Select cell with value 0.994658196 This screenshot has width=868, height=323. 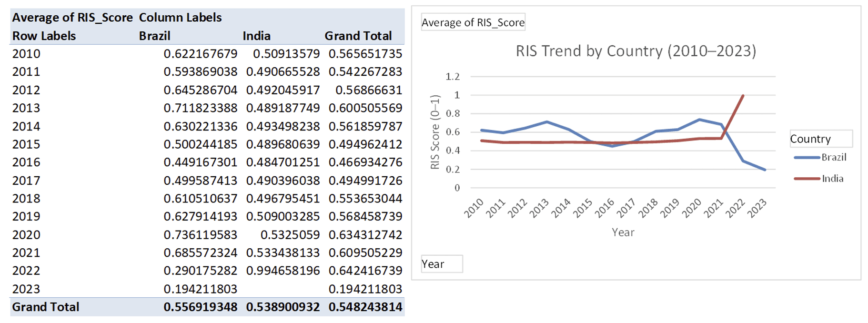(283, 271)
